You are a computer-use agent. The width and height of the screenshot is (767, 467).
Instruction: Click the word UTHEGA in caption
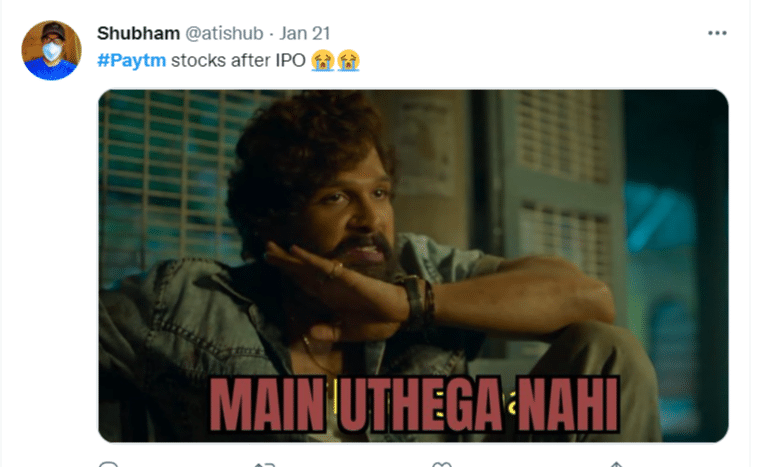[x=421, y=404]
